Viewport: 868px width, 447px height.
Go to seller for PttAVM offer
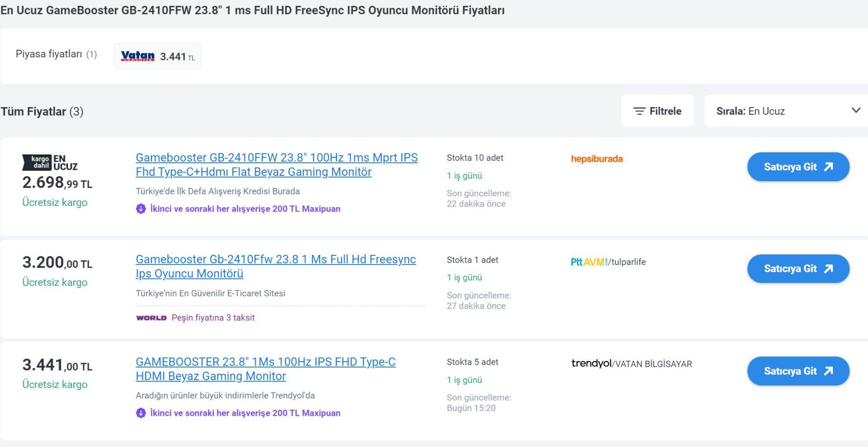pyautogui.click(x=798, y=269)
